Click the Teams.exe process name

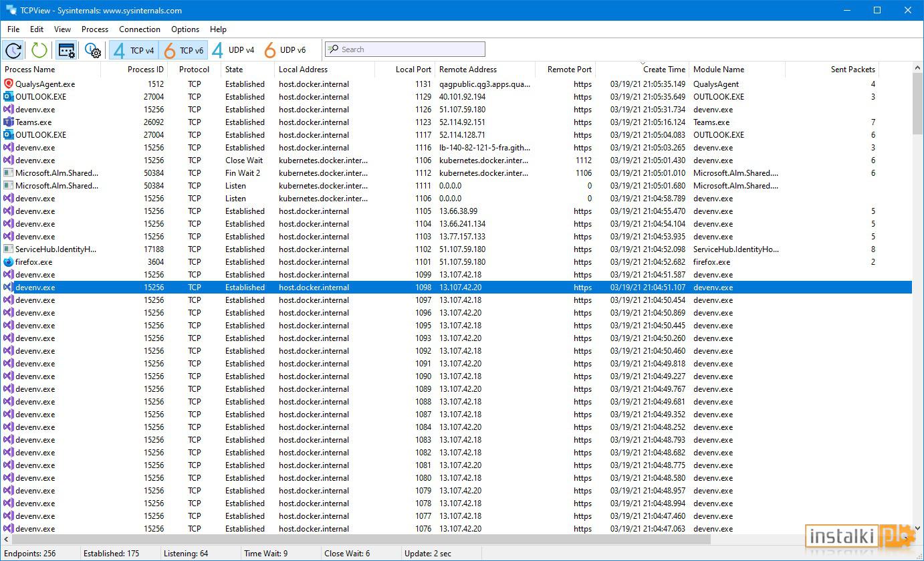coord(33,122)
